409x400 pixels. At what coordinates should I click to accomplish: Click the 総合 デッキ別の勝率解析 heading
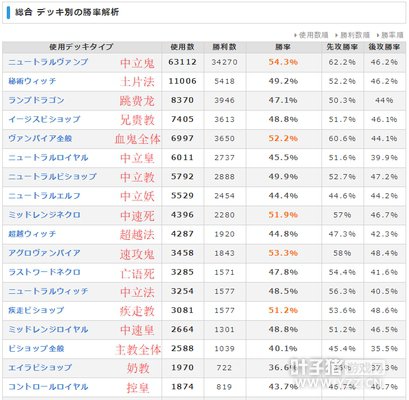click(x=67, y=12)
